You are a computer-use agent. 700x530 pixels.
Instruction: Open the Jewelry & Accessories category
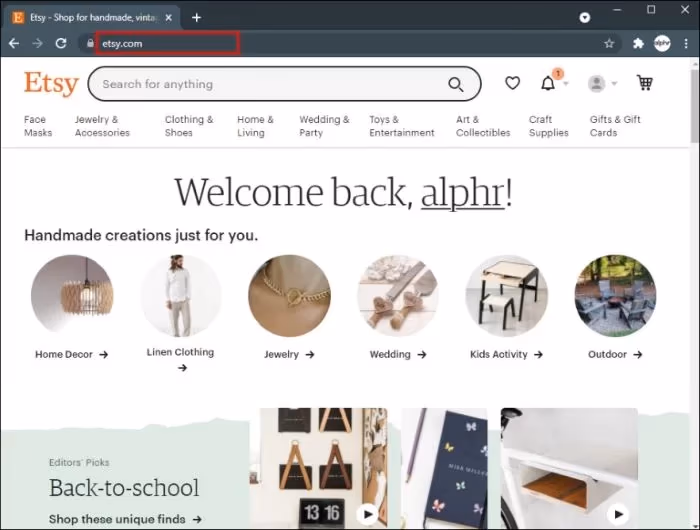pos(102,126)
